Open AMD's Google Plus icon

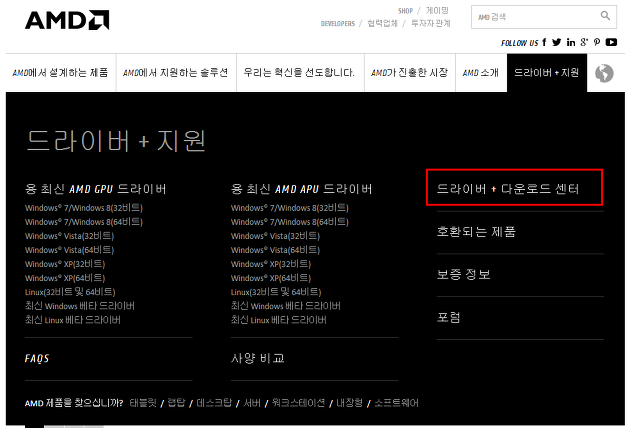[x=584, y=42]
